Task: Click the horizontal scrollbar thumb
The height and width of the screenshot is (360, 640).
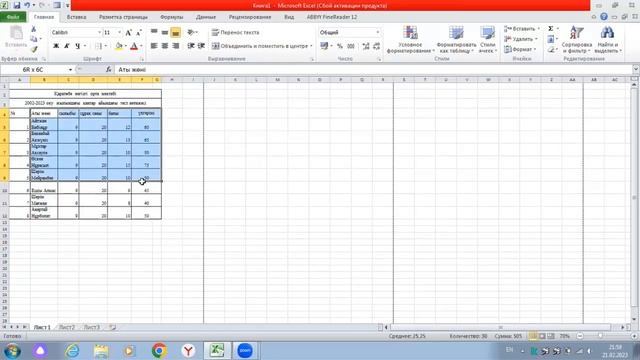Action: pyautogui.click(x=500, y=327)
